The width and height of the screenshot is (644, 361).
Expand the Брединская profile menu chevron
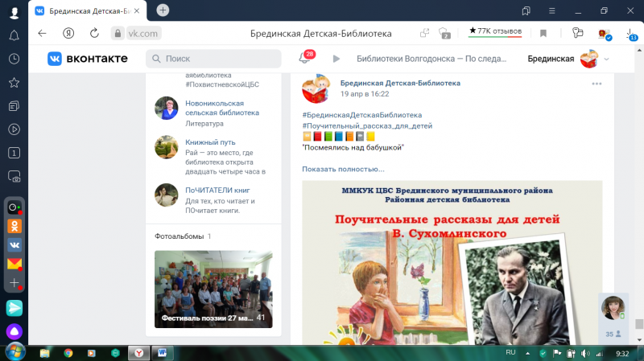coord(606,59)
